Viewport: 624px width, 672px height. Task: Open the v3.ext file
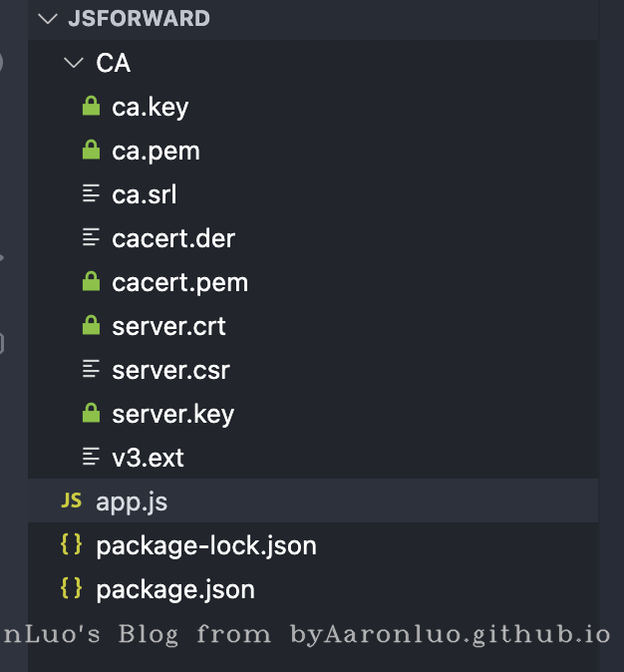click(x=148, y=458)
